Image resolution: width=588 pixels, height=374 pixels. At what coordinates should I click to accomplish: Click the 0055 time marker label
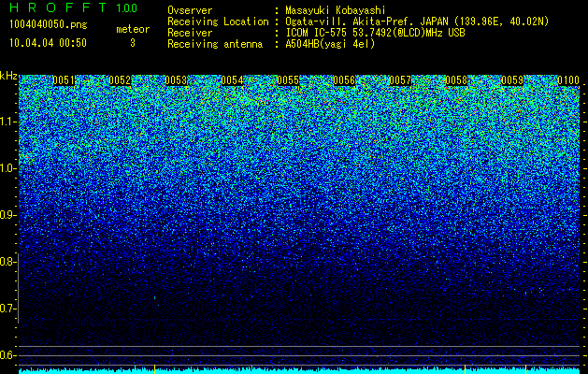288,80
